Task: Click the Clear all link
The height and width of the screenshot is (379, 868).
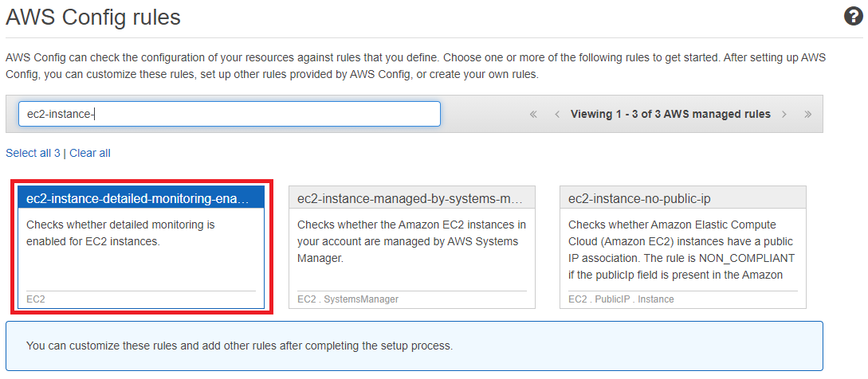Action: (x=90, y=153)
